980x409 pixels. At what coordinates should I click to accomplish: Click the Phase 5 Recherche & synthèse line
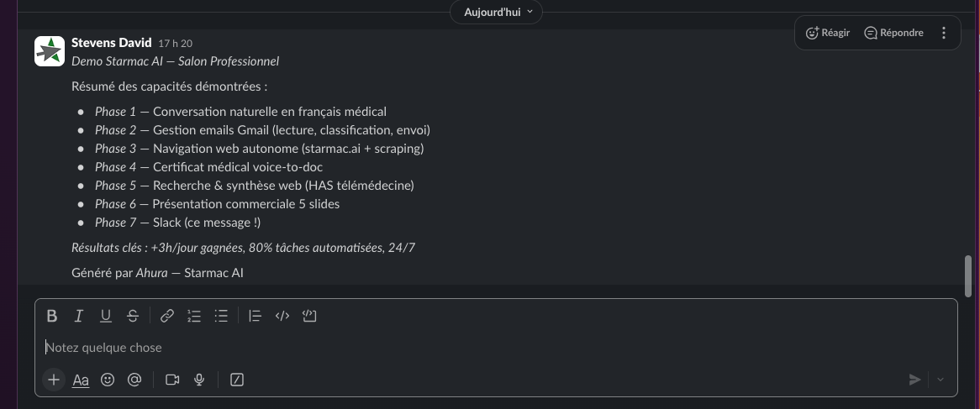pyautogui.click(x=255, y=186)
